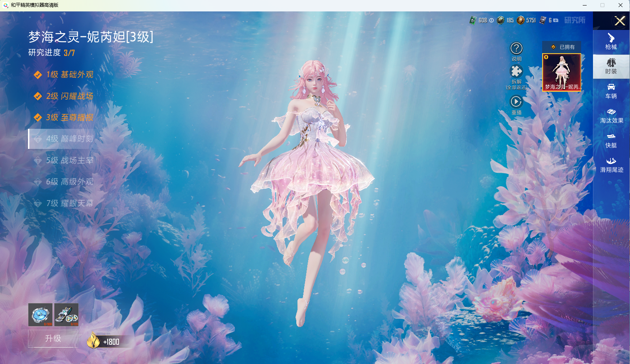
Task: Open the 淘汰效果 elimination effects category
Action: tap(611, 116)
